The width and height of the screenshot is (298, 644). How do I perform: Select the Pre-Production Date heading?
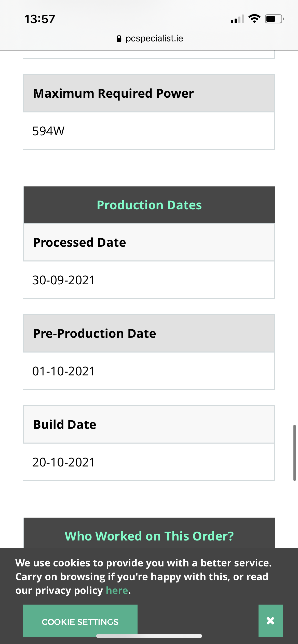[x=94, y=333]
